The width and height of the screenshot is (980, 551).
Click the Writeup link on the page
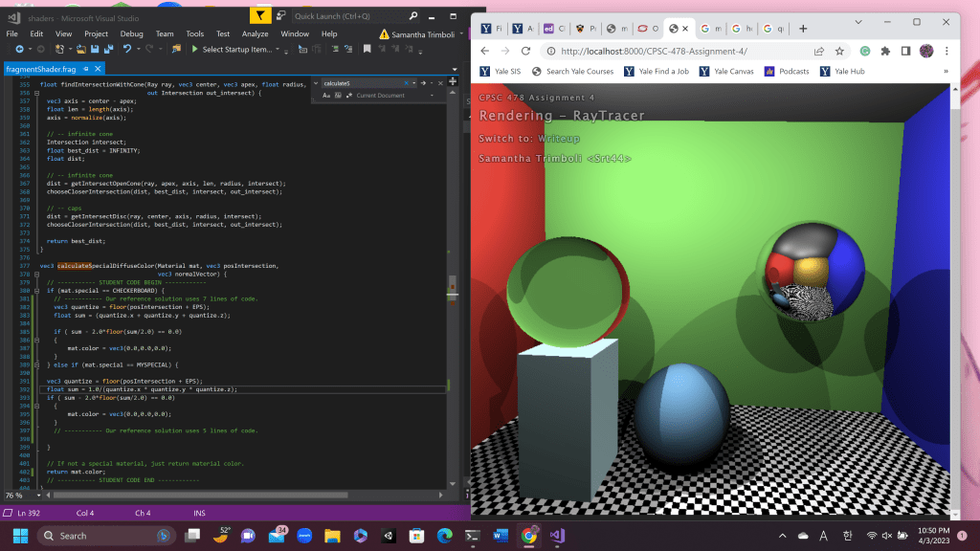[x=560, y=139]
